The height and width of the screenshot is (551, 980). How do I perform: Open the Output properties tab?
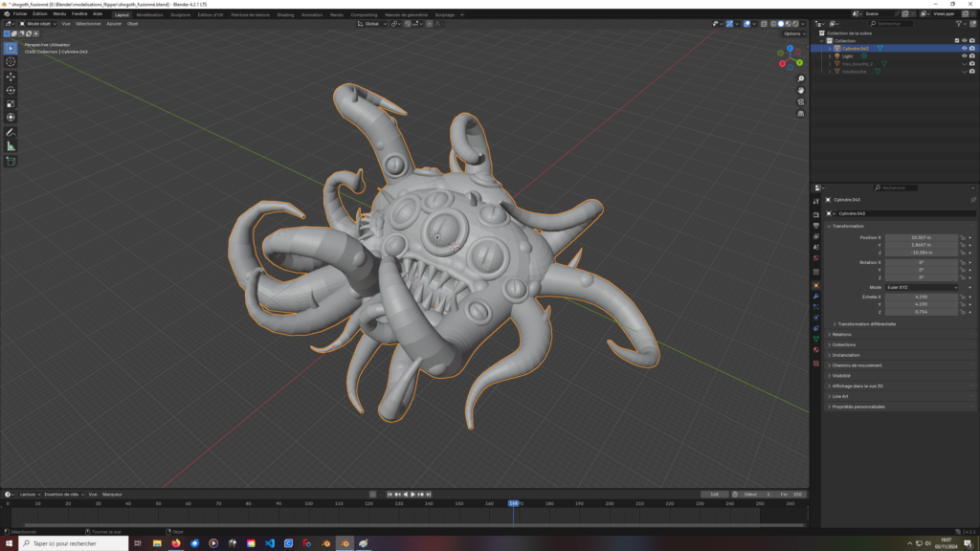[x=816, y=226]
